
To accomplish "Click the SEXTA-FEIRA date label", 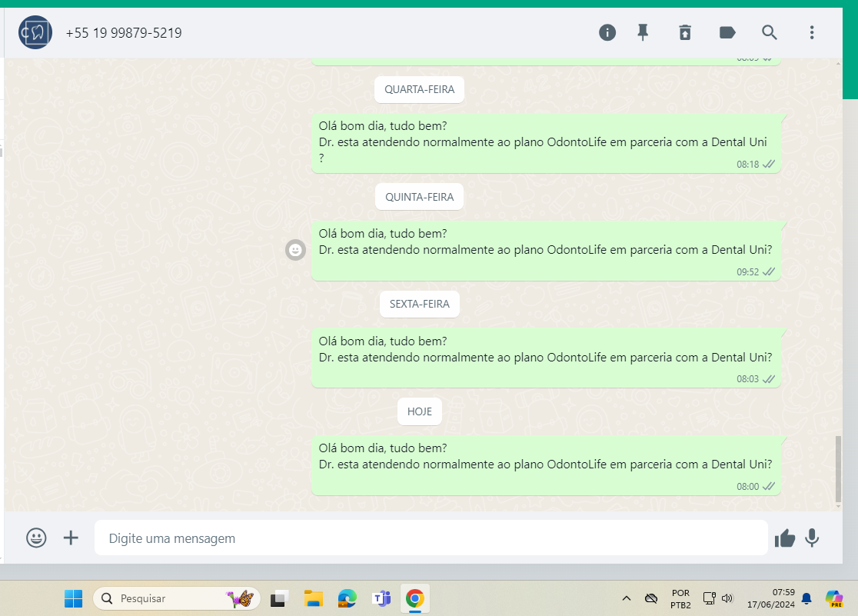I will pyautogui.click(x=419, y=304).
